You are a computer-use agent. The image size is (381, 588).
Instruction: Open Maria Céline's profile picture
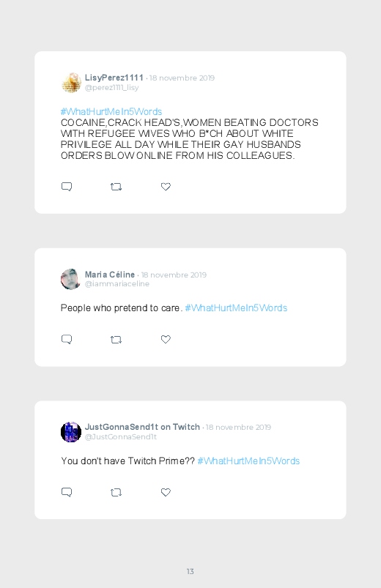71,279
